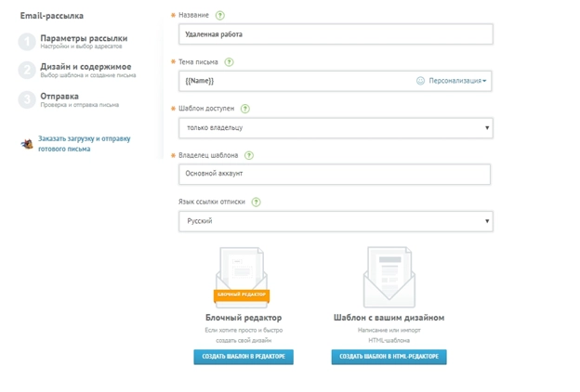
Task: Click help icon next to Название
Action: click(x=219, y=16)
